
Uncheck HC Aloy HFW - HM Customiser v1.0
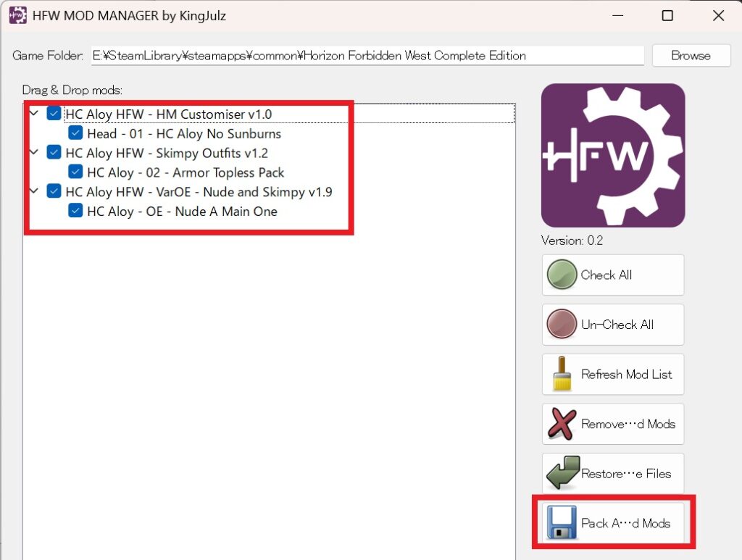coord(54,113)
